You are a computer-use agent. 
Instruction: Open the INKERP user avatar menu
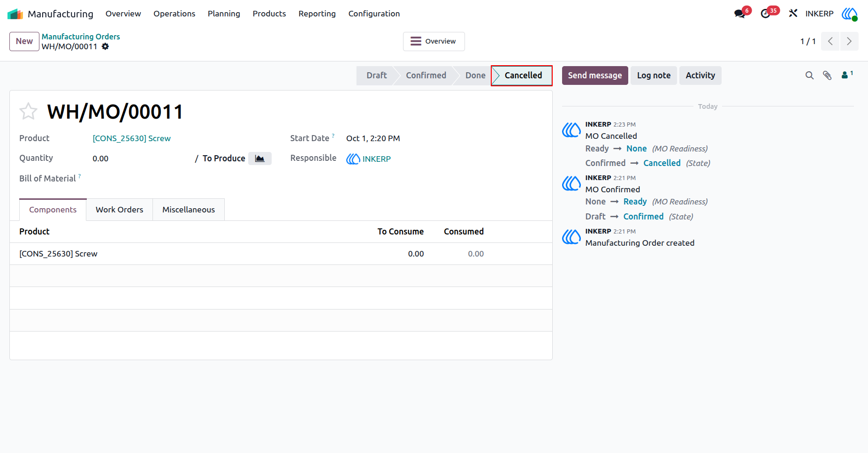tap(850, 14)
